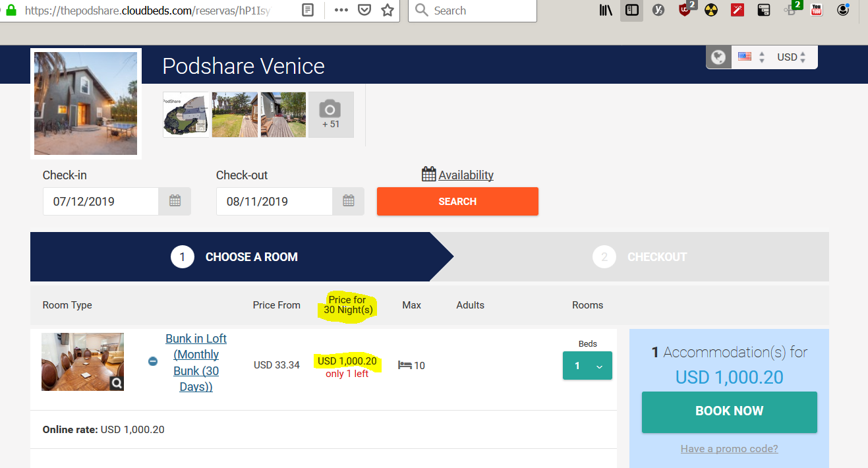Viewport: 868px width, 468px height.
Task: Focus the browser Search box
Action: tap(473, 11)
